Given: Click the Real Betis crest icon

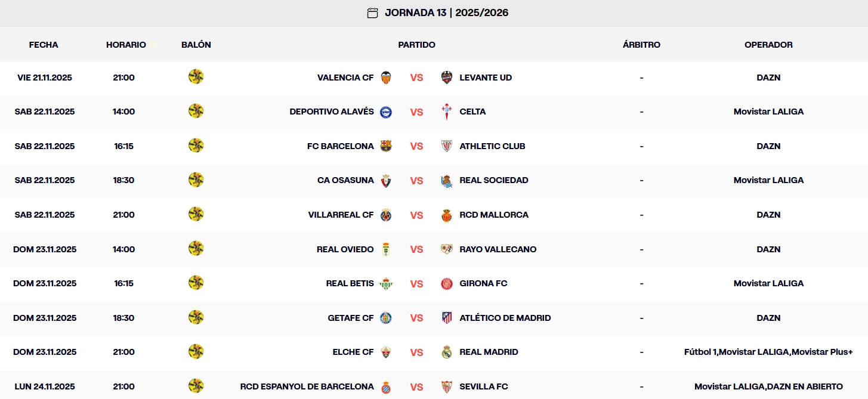Looking at the screenshot, I should click(386, 283).
